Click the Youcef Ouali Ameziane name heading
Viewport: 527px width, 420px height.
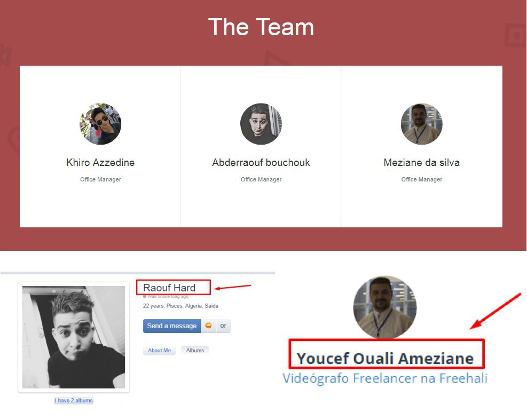pos(385,359)
